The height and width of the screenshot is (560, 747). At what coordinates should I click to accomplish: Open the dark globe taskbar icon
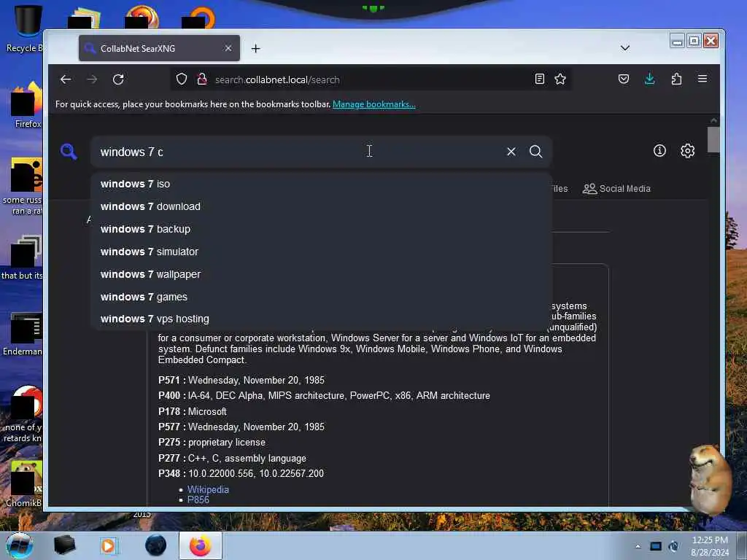pos(156,545)
